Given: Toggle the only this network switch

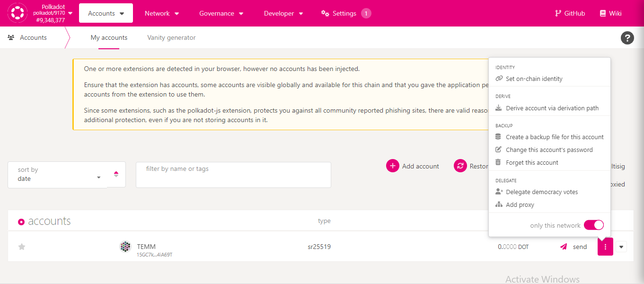Looking at the screenshot, I should 594,225.
